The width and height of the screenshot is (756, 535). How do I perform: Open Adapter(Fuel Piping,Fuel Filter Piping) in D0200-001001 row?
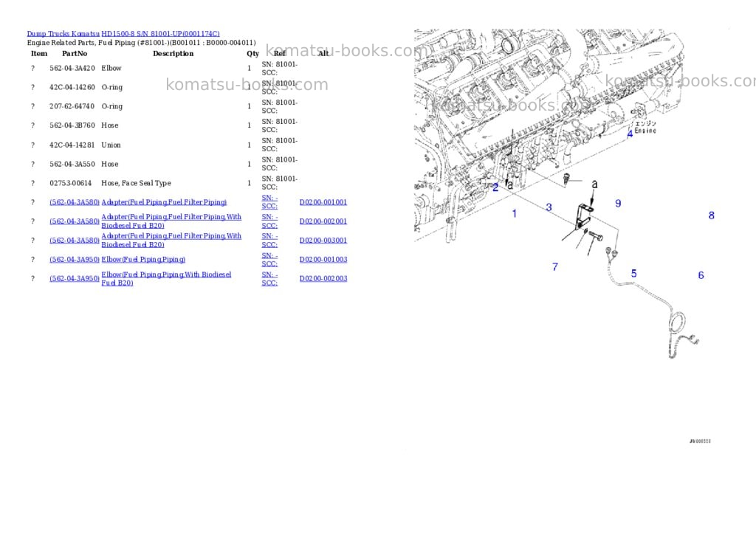(164, 202)
